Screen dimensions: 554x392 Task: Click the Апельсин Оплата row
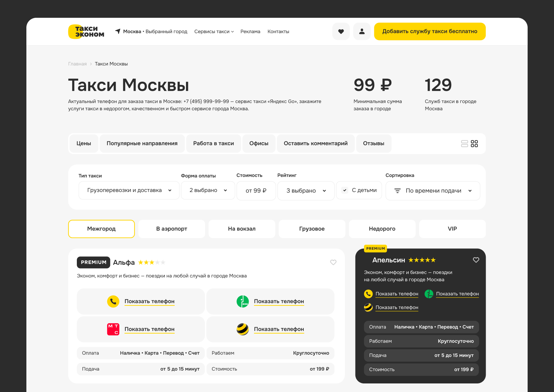421,327
